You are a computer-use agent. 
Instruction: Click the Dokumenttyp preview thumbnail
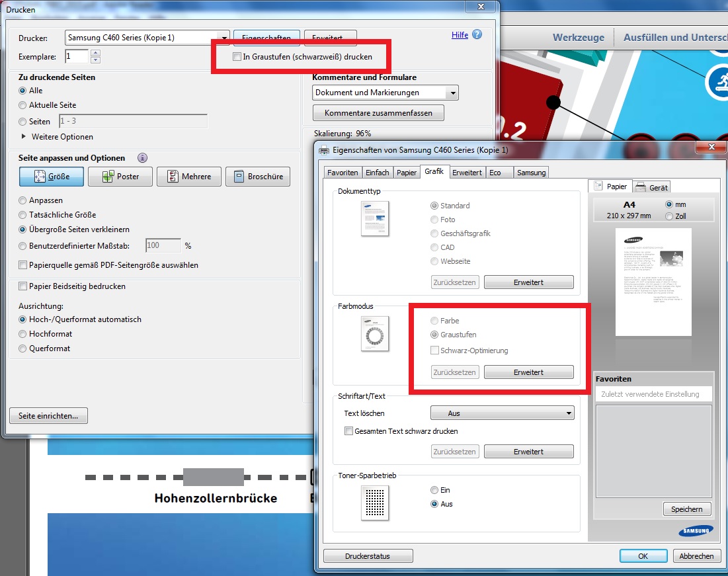click(375, 218)
